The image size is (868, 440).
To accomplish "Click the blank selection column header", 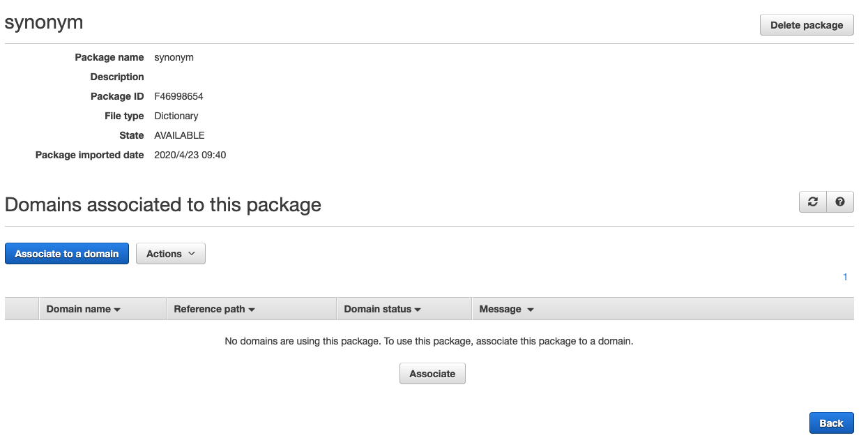I will (22, 309).
